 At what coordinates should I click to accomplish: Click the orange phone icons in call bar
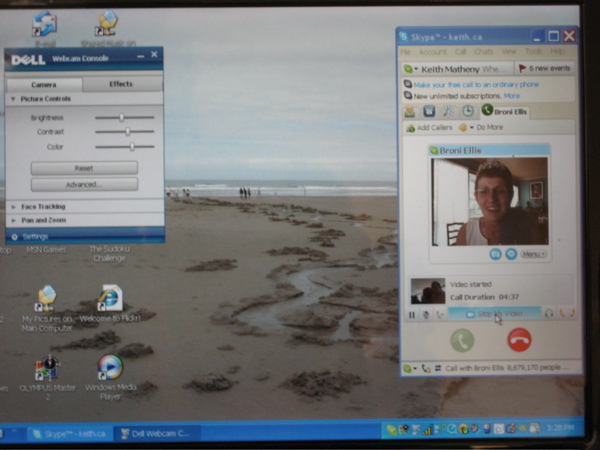coord(567,313)
